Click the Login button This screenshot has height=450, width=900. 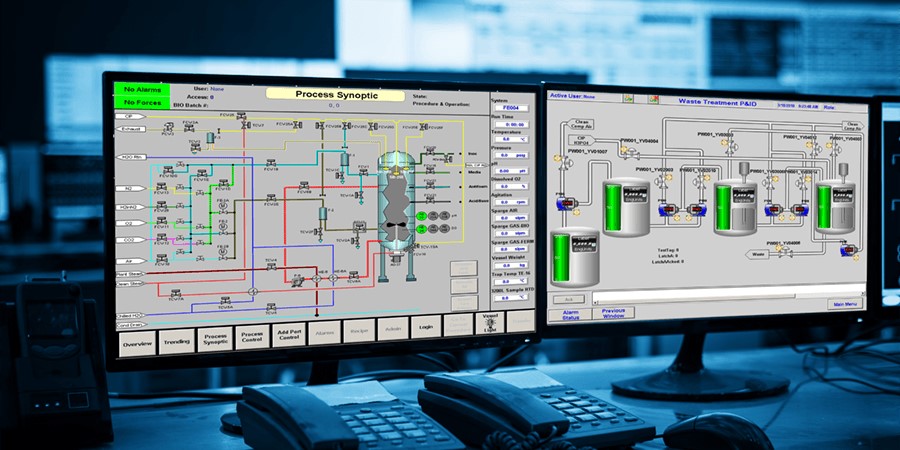pos(426,327)
